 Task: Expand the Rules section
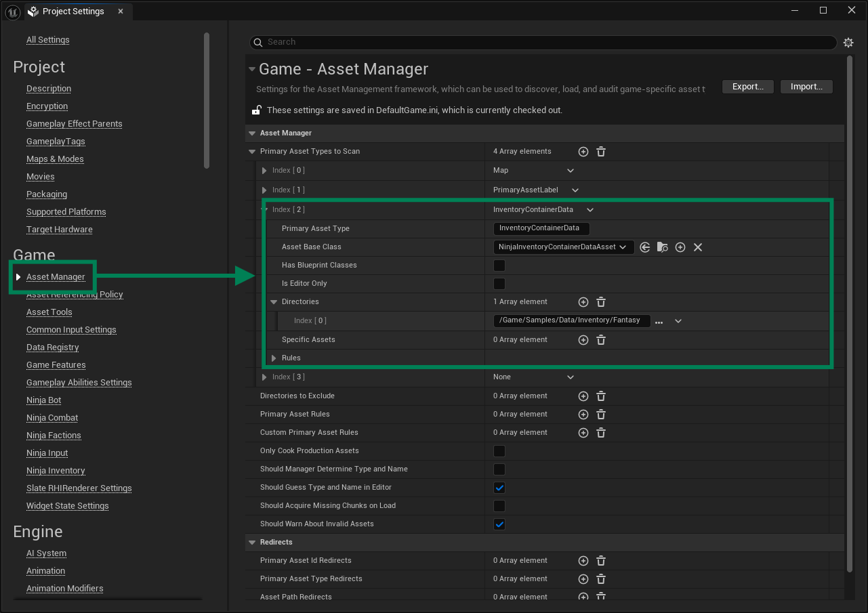point(274,358)
